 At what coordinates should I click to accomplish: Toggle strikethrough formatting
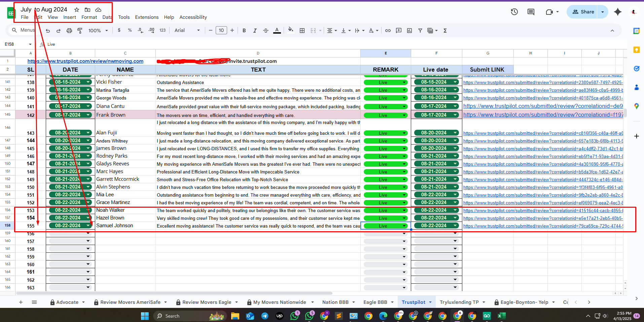266,31
